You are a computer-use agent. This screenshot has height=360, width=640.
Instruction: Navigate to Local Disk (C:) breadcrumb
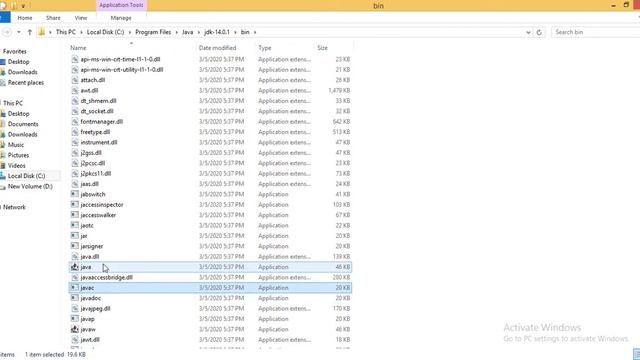click(x=105, y=32)
